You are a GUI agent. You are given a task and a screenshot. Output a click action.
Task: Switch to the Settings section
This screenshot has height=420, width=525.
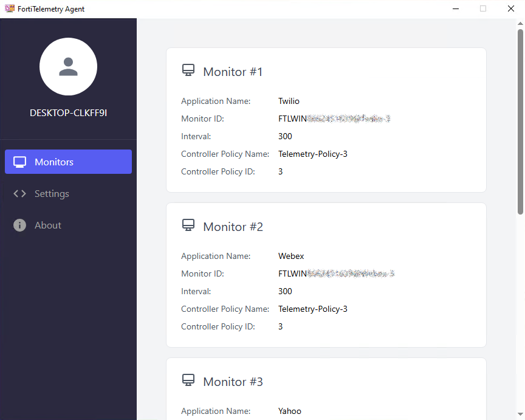[51, 193]
